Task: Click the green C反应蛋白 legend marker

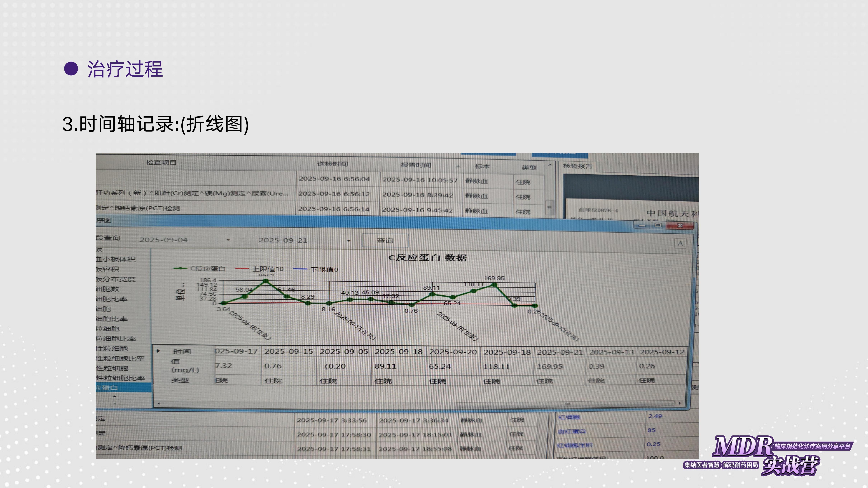Action: (180, 268)
